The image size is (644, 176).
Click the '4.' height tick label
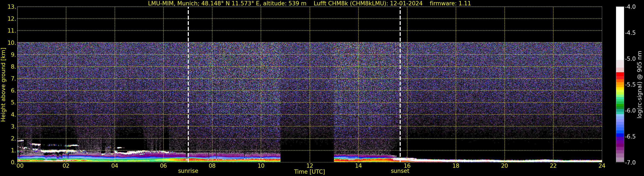pos(13,115)
